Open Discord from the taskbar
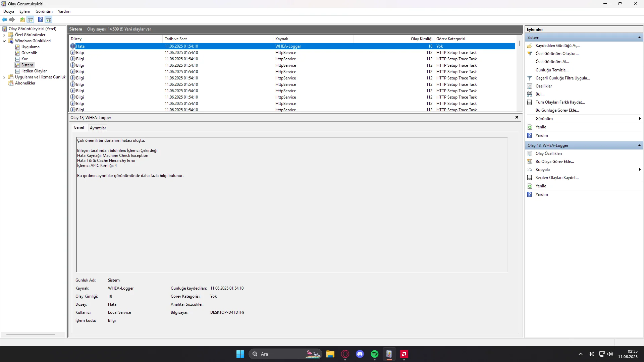Image resolution: width=644 pixels, height=362 pixels. tap(360, 354)
